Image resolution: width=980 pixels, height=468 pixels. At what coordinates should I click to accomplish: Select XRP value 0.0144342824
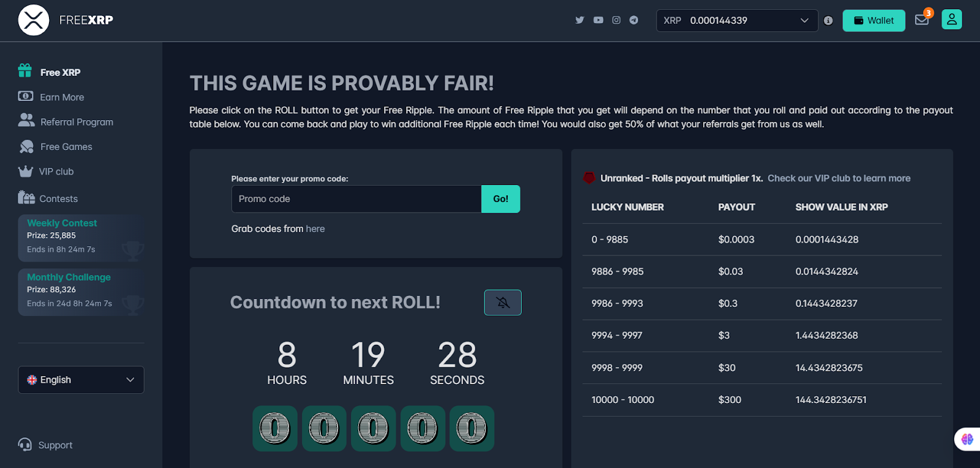(827, 271)
